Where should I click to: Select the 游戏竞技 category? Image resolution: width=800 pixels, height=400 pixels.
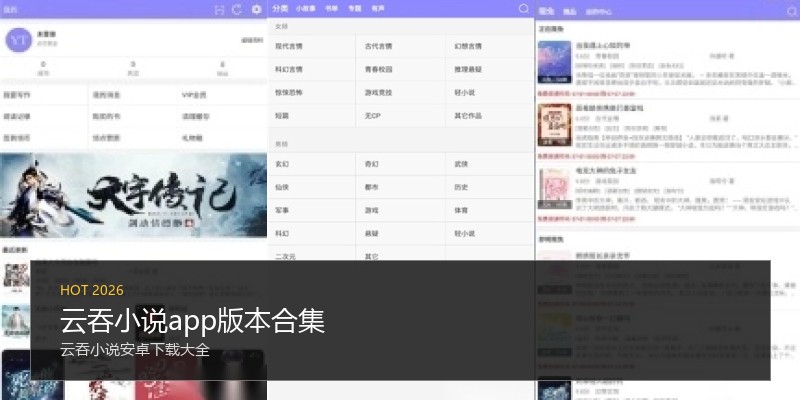[x=379, y=93]
